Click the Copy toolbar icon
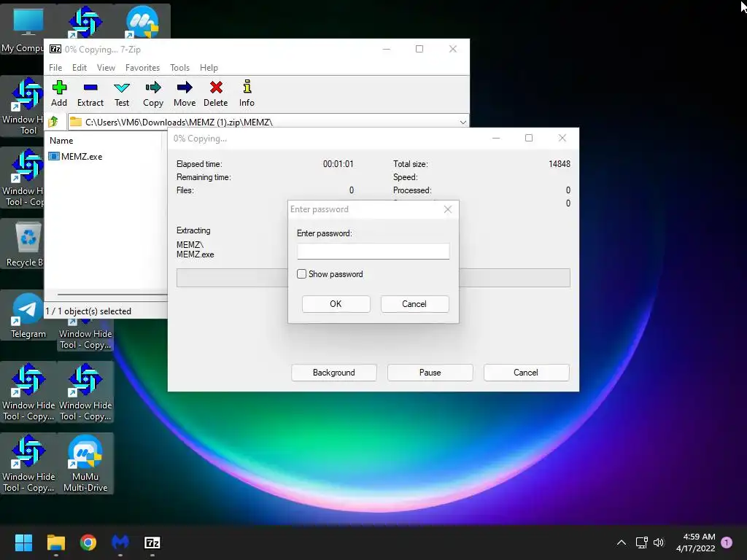Screen dimensions: 747x560 coord(153,93)
